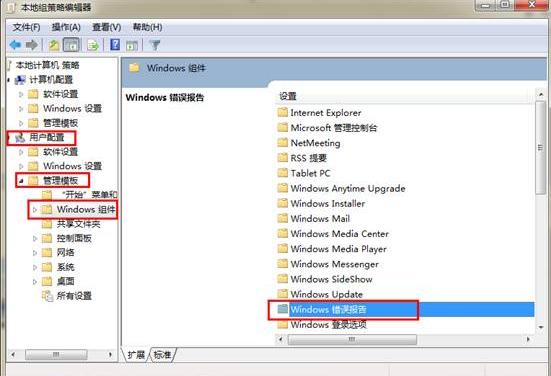Expand the 控制面板 tree node
The image size is (551, 376).
tap(35, 239)
